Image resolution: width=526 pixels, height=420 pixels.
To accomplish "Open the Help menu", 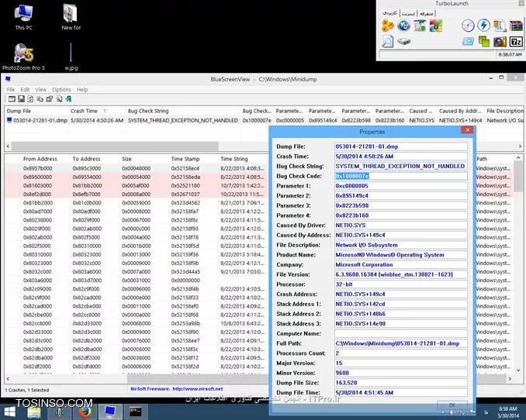I will click(x=82, y=89).
